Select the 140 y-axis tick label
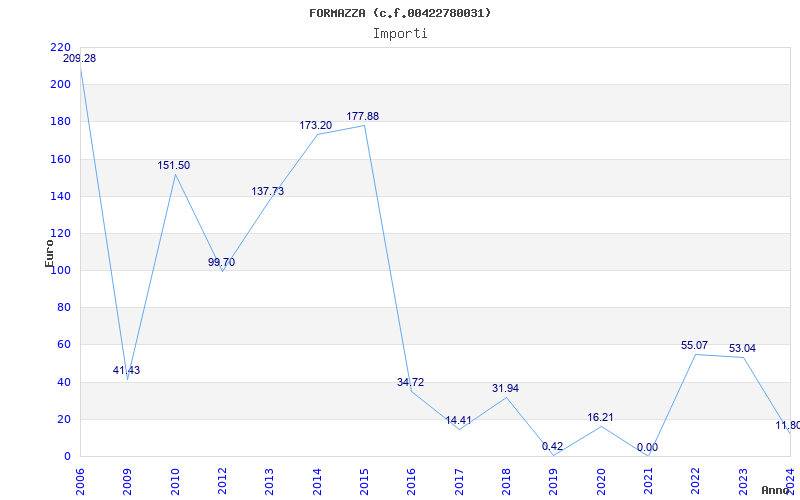This screenshot has width=800, height=500. pos(61,196)
